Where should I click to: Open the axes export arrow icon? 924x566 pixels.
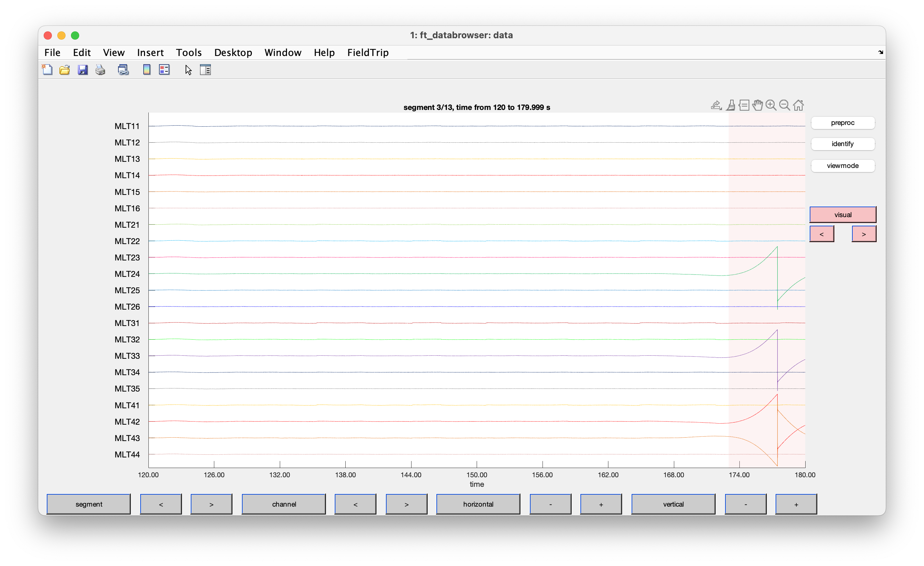pyautogui.click(x=716, y=105)
